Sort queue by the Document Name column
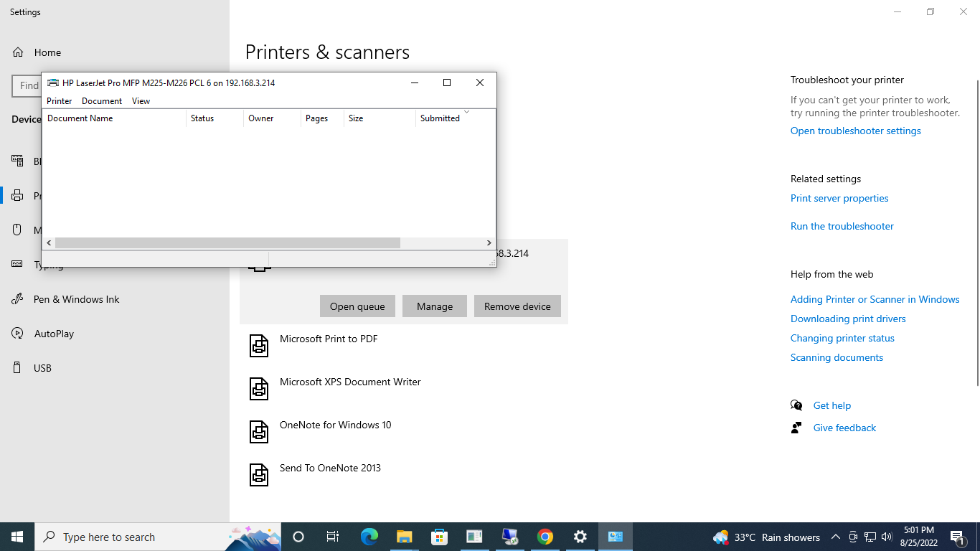The image size is (980, 551). coord(115,118)
